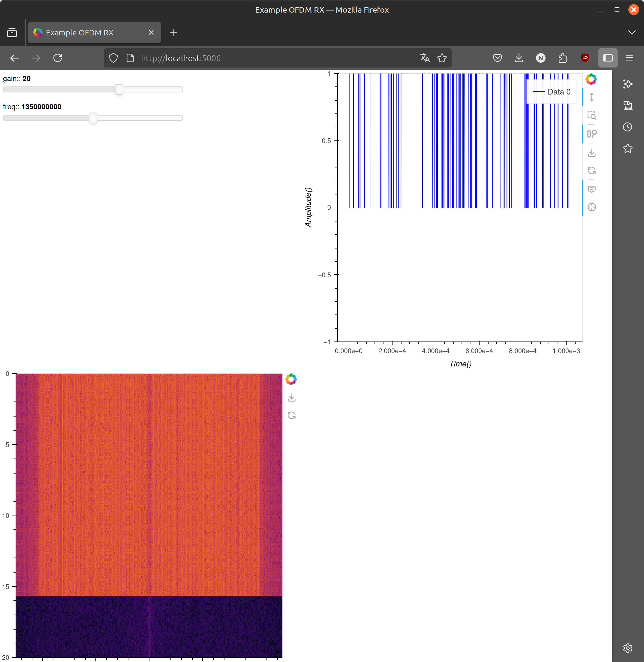Click the freq slider handle

93,118
